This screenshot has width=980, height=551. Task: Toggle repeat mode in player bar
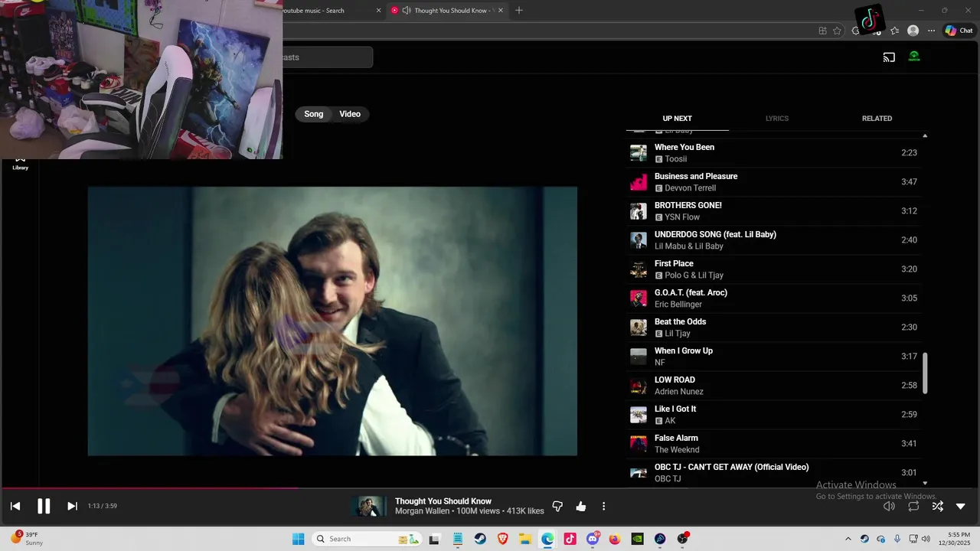coord(913,506)
